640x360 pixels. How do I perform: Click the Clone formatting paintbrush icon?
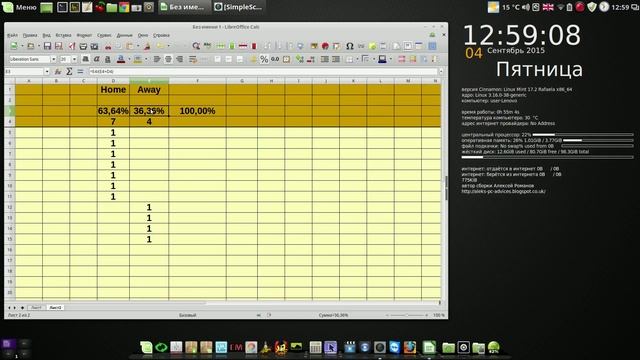pos(147,46)
